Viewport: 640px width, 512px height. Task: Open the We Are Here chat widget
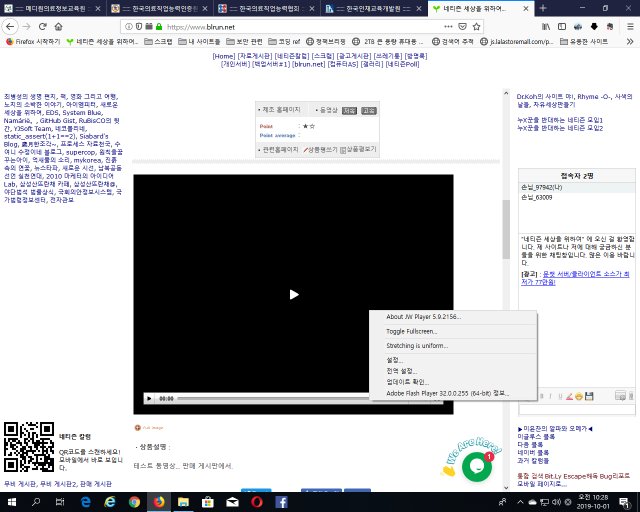coord(476,465)
